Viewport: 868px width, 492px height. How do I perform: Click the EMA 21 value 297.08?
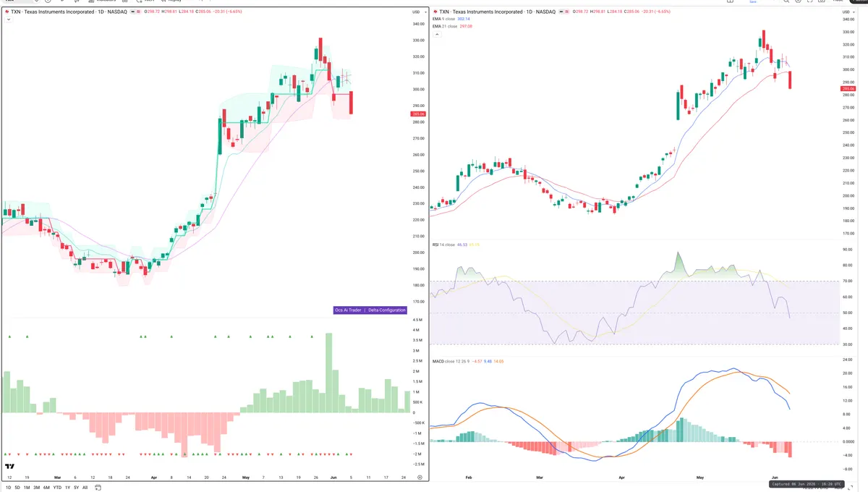point(466,26)
